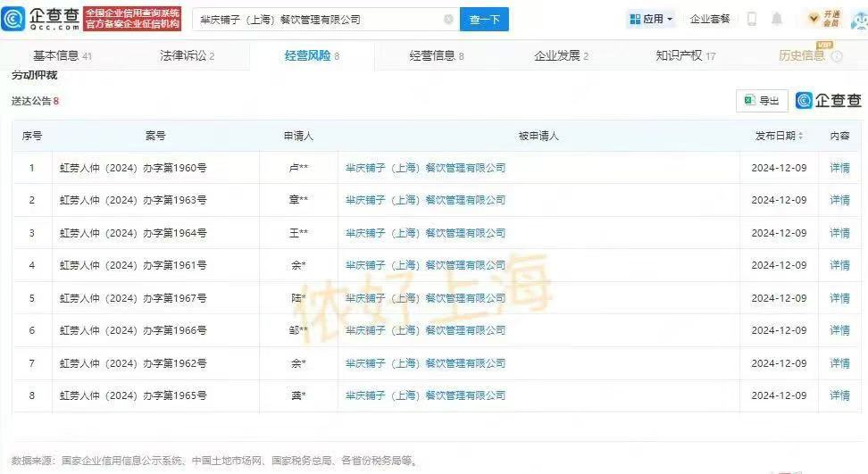Open 详情 for case 办字第1960号
Viewport: 868px width, 474px height.
839,168
